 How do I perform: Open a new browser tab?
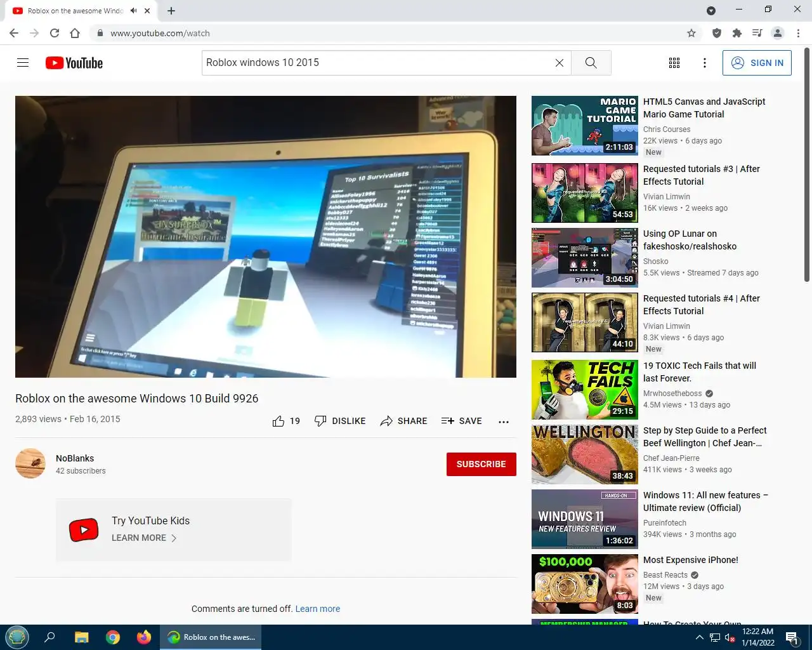pyautogui.click(x=171, y=11)
